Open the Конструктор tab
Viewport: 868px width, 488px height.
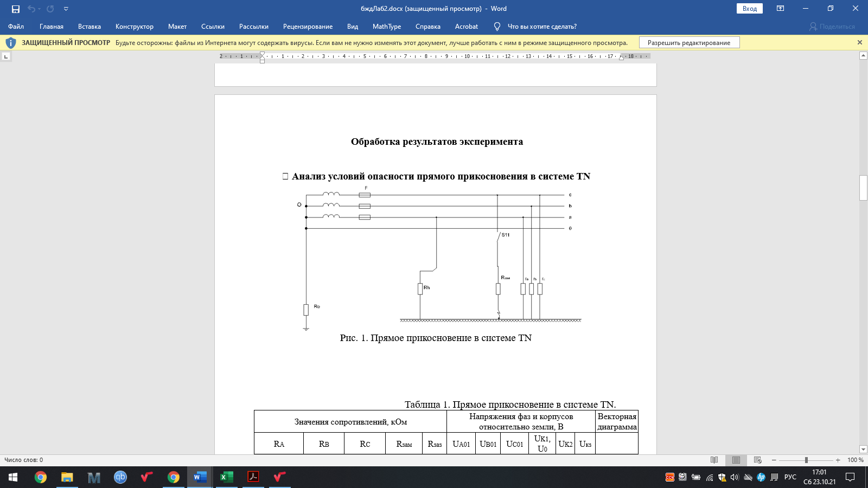135,27
